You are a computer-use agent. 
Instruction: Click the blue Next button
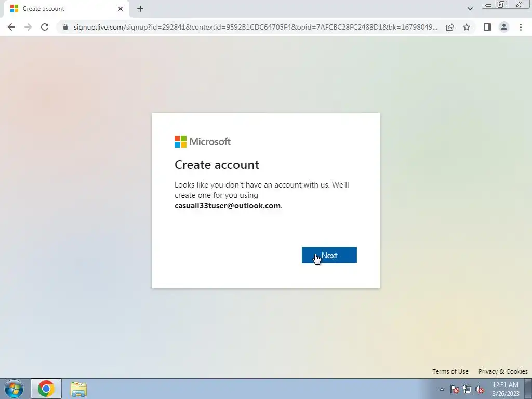coord(329,255)
